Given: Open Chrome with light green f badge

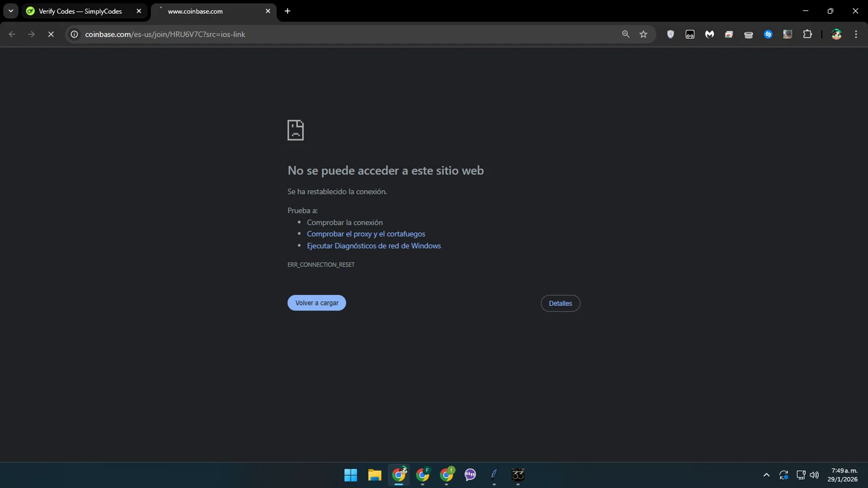Looking at the screenshot, I should (447, 475).
